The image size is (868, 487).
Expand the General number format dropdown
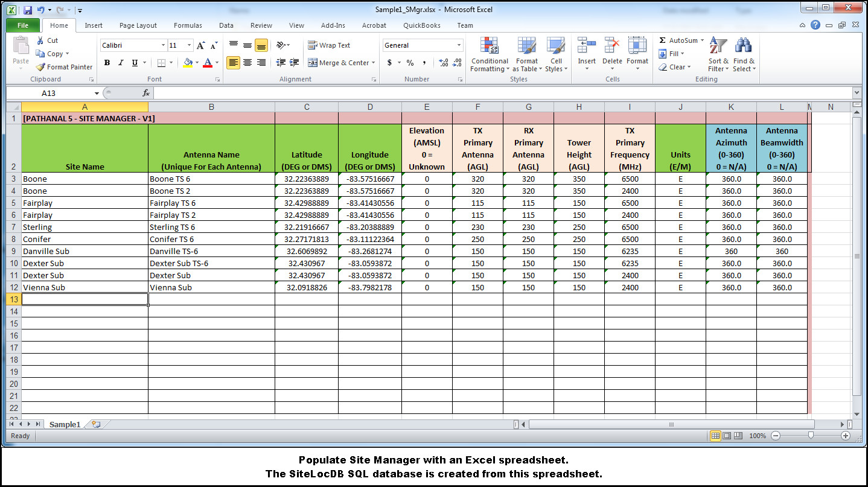pos(459,45)
